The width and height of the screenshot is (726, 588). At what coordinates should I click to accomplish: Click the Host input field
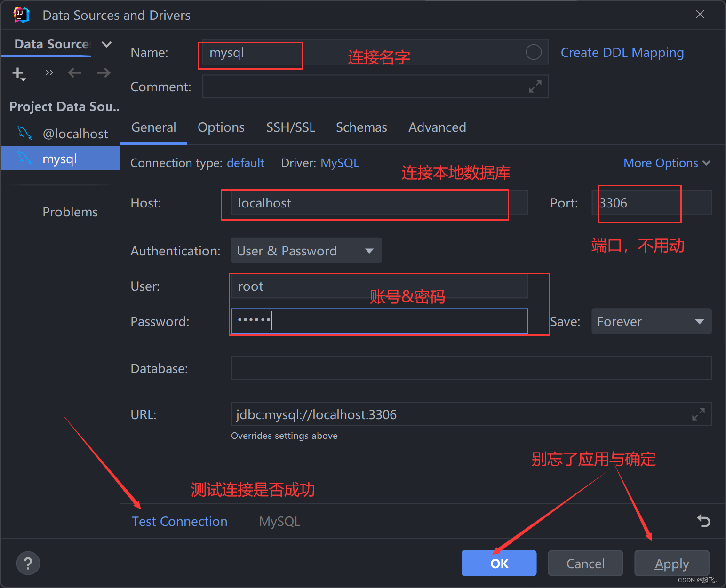coord(379,203)
